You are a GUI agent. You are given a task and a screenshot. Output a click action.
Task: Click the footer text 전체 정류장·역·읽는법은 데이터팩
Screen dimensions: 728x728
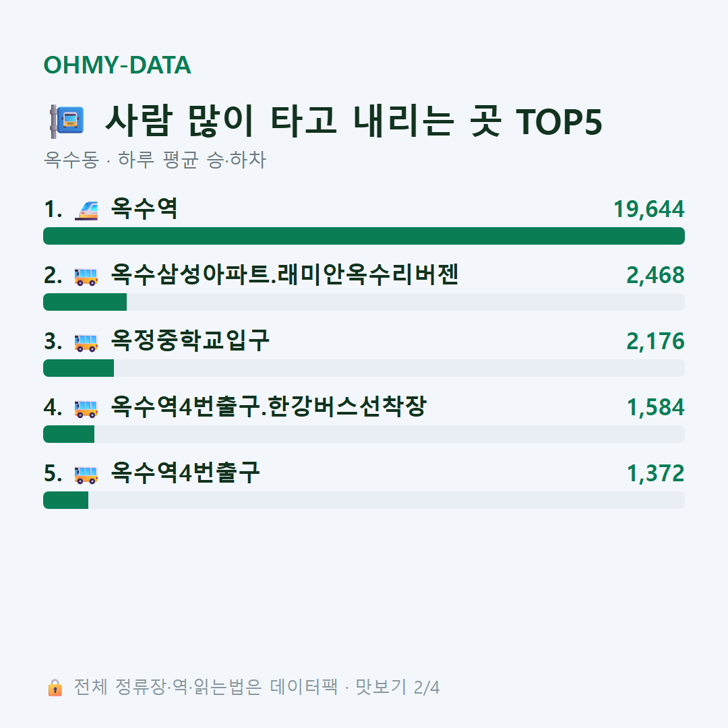pos(206,687)
